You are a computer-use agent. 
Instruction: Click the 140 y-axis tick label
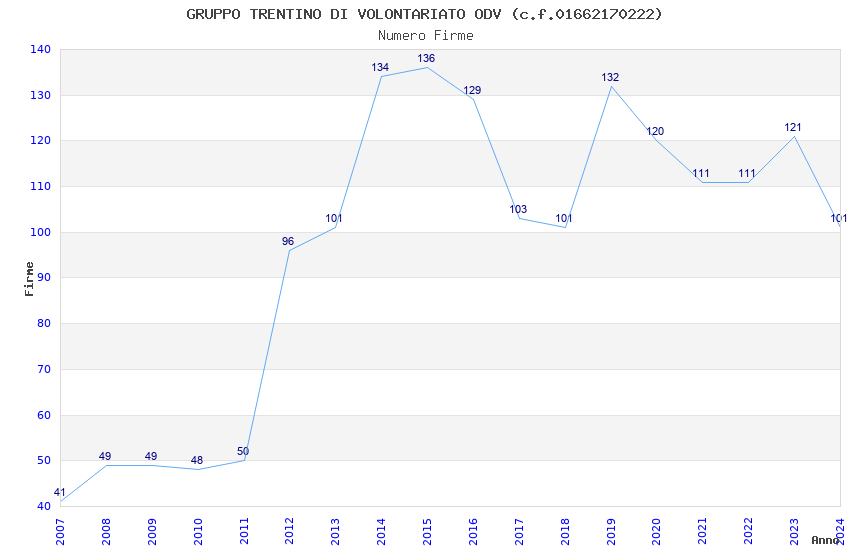pos(41,49)
